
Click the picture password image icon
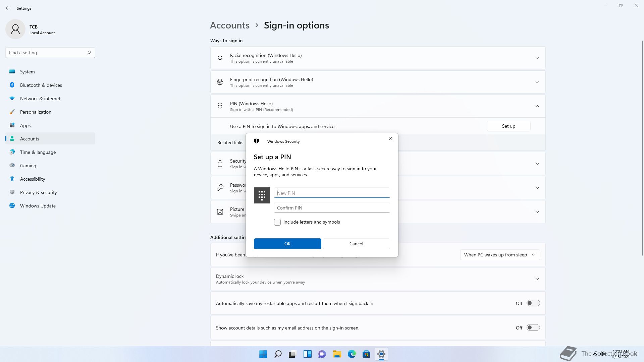point(220,212)
